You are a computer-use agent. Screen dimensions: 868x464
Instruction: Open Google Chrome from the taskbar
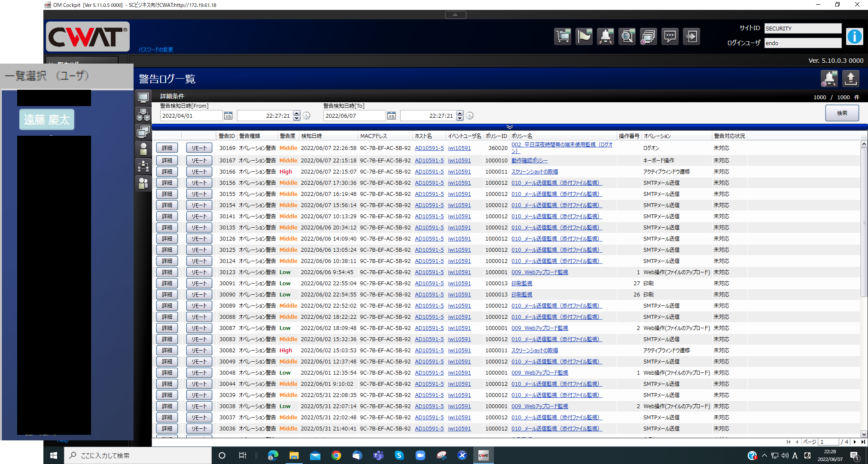[x=336, y=455]
